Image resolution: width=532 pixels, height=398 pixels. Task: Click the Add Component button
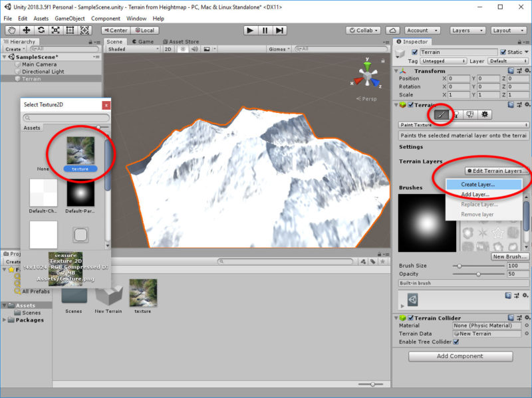pos(460,356)
